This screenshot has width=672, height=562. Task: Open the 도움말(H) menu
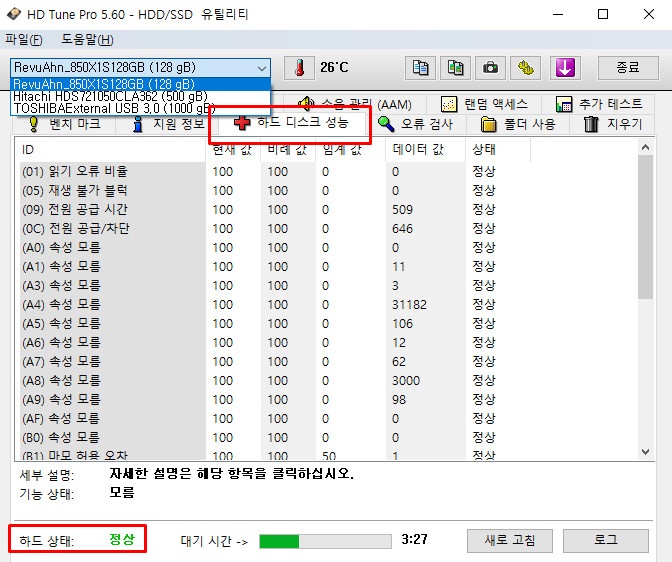click(x=87, y=40)
